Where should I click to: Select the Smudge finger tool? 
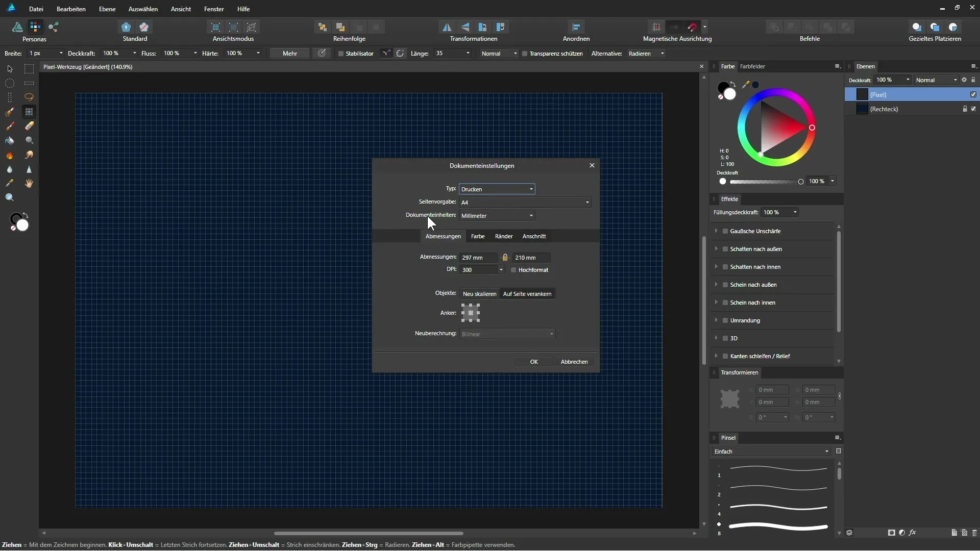29,155
